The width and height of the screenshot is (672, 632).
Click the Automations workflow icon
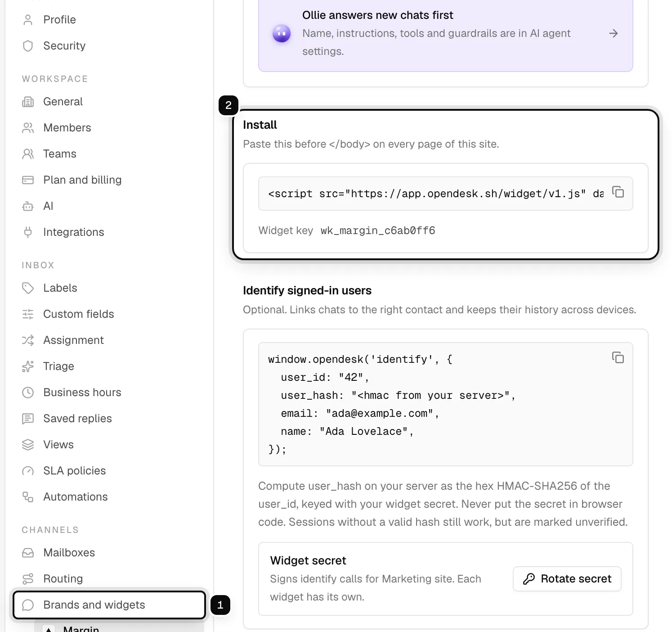point(28,497)
